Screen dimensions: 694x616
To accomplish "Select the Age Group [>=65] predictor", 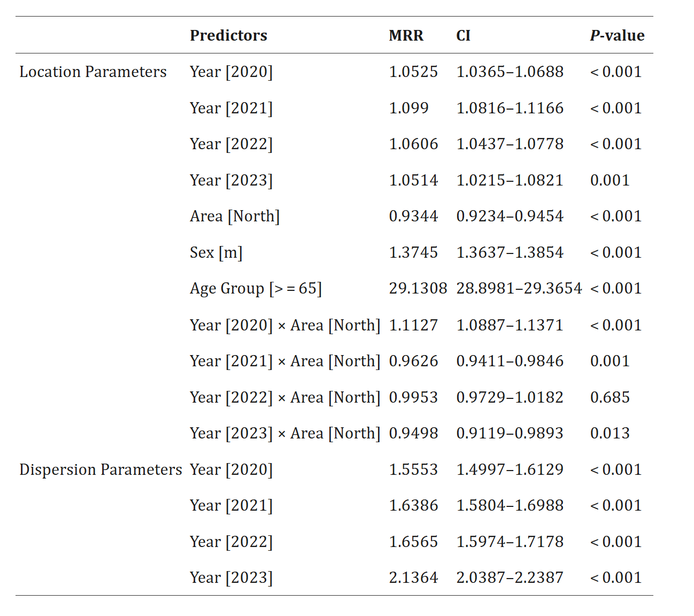I will click(x=256, y=288).
